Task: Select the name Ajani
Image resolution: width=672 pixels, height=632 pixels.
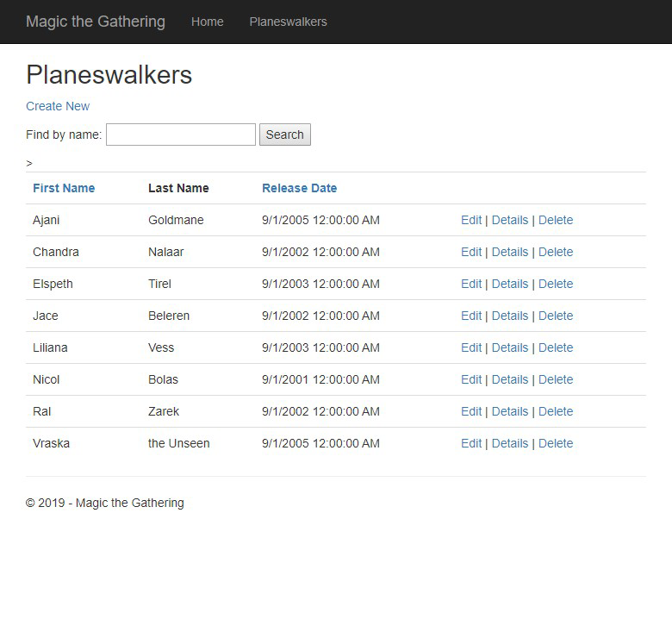Action: pos(47,220)
